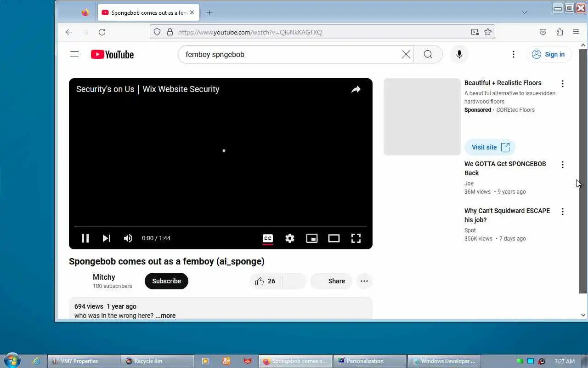This screenshot has height=368, width=588.
Task: Open a new browser tab
Action: 209,13
